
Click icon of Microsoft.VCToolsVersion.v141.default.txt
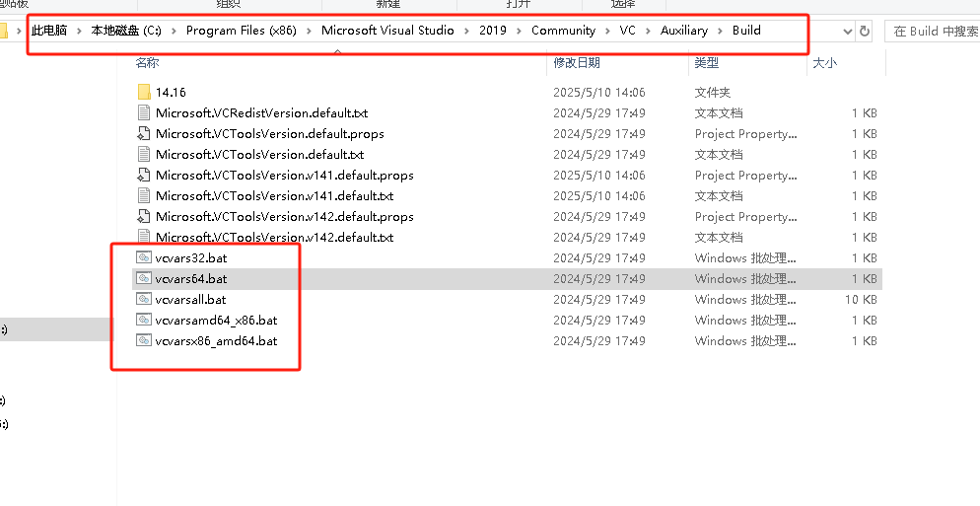point(144,195)
